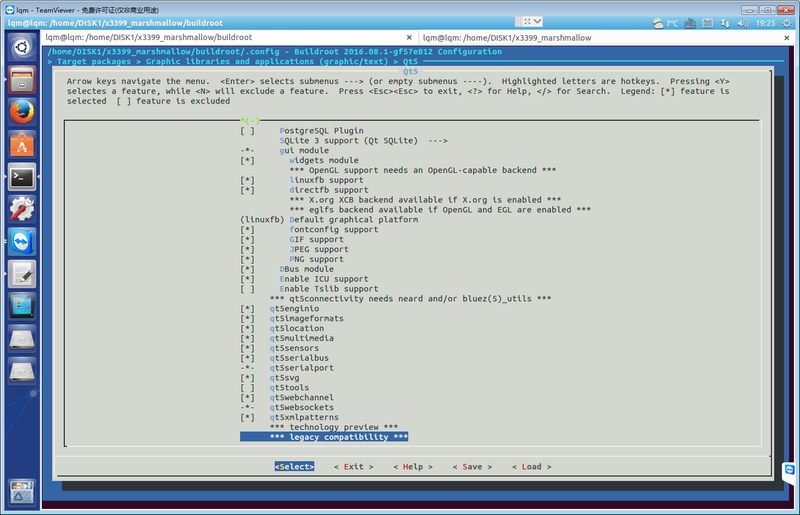Viewport: 800px width, 515px height.
Task: Launch Firefox browser from dock
Action: (x=22, y=113)
